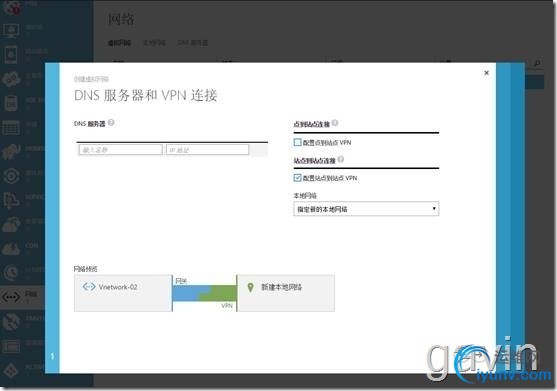This screenshot has width=557, height=391.
Task: Click the 新建本地网络 label in preview
Action: 282,287
